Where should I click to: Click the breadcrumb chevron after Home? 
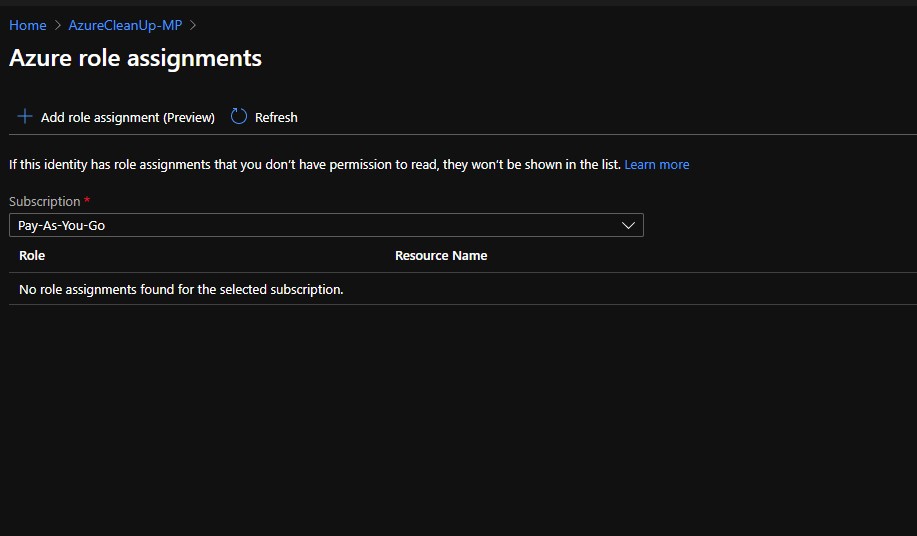pyautogui.click(x=58, y=25)
